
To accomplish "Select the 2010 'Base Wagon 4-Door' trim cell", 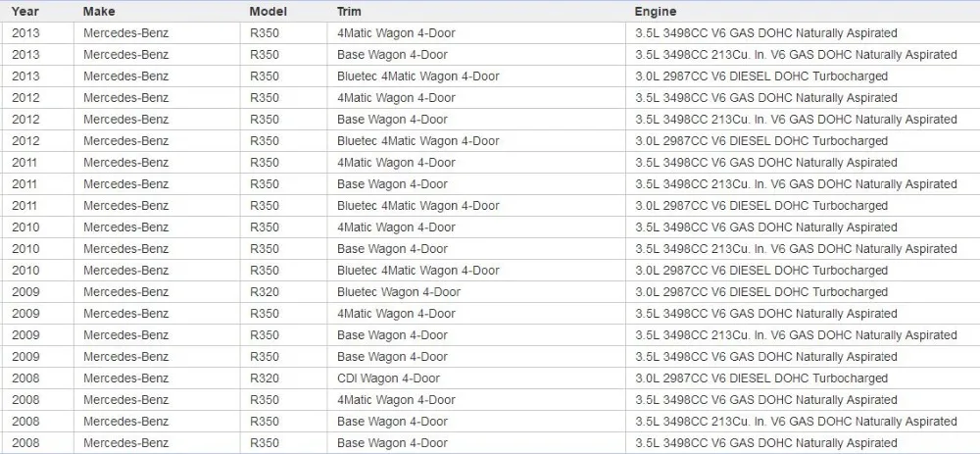I will [x=476, y=249].
